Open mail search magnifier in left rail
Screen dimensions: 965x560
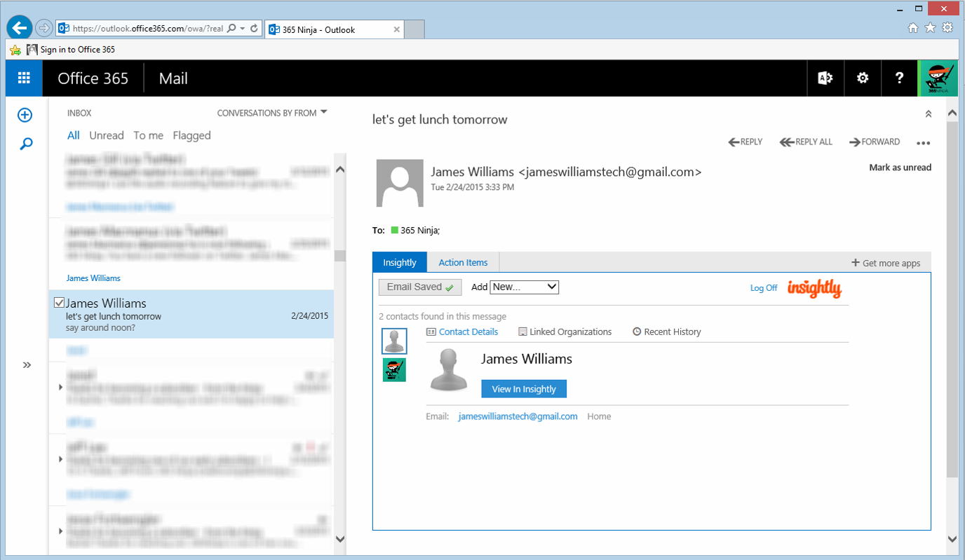26,144
